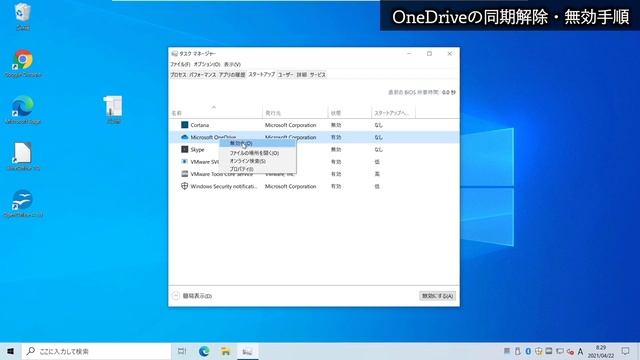
Task: Click the Windows Security notification shield icon
Action: (x=184, y=186)
